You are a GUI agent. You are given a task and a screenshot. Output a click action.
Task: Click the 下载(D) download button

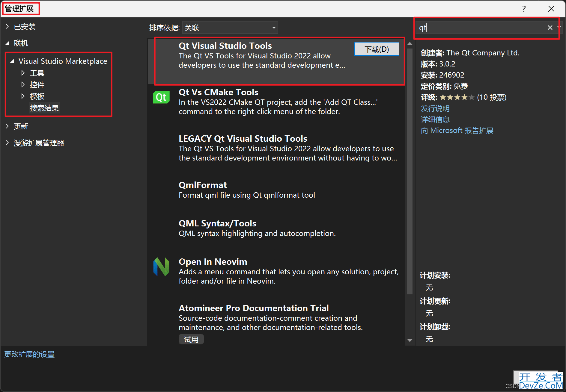coord(377,49)
